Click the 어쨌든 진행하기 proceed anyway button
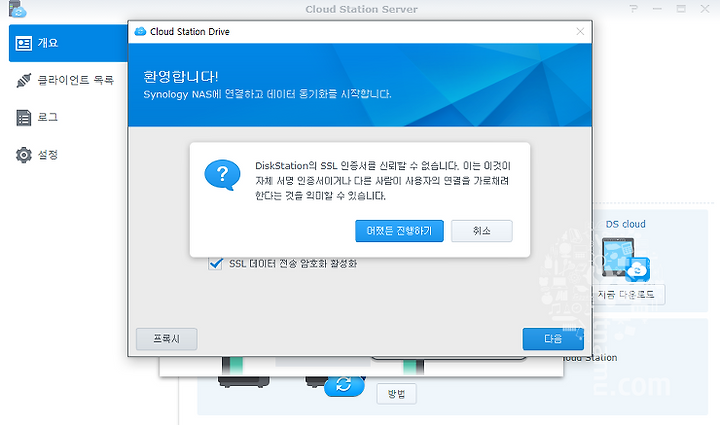 point(399,231)
